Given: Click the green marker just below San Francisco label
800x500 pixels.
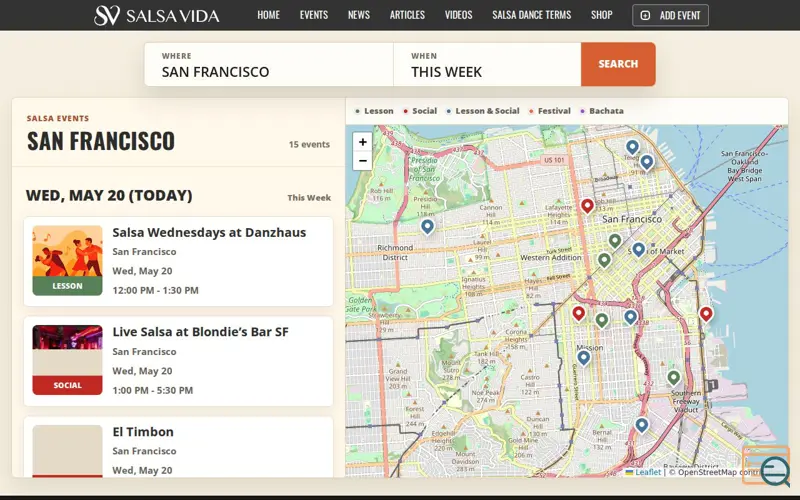Looking at the screenshot, I should pyautogui.click(x=615, y=240).
